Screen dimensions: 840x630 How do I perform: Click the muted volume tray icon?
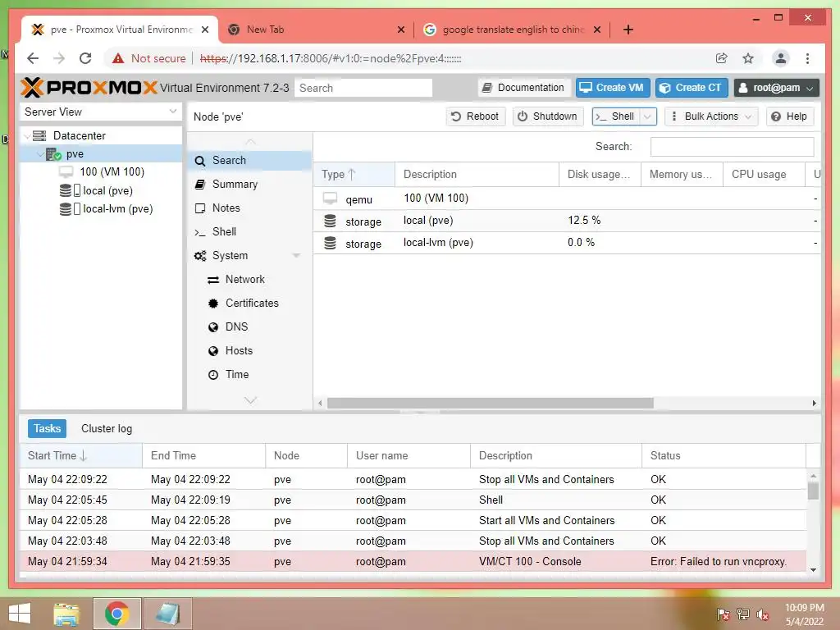click(x=763, y=614)
